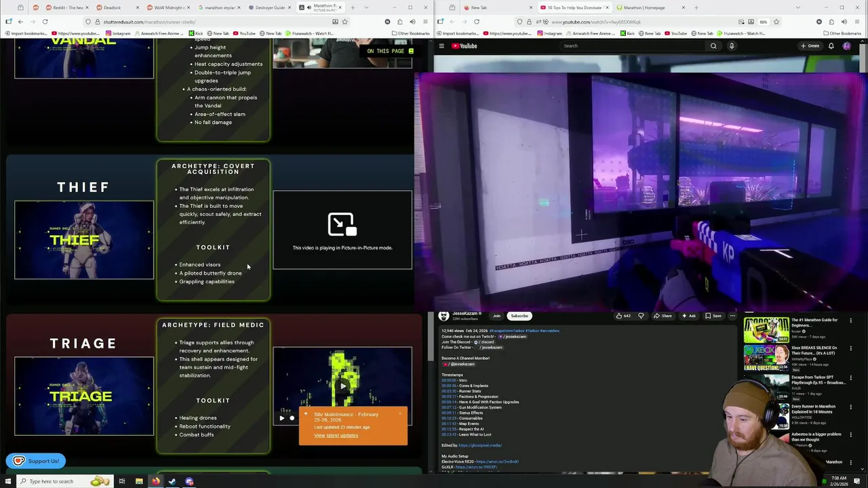Switch to marathon implants tab

point(219,7)
